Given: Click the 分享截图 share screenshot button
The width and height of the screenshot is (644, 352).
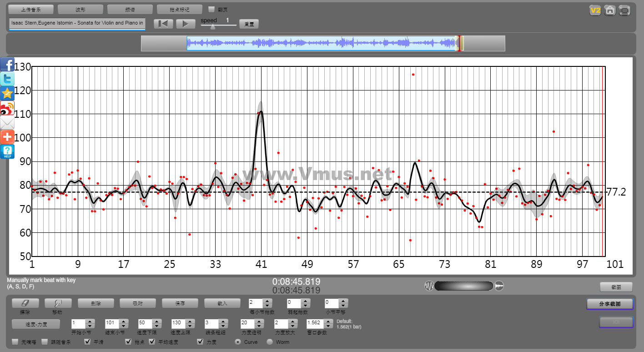Looking at the screenshot, I should point(609,304).
